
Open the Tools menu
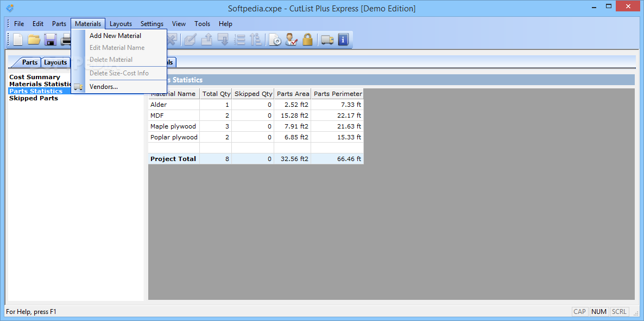[x=203, y=24]
